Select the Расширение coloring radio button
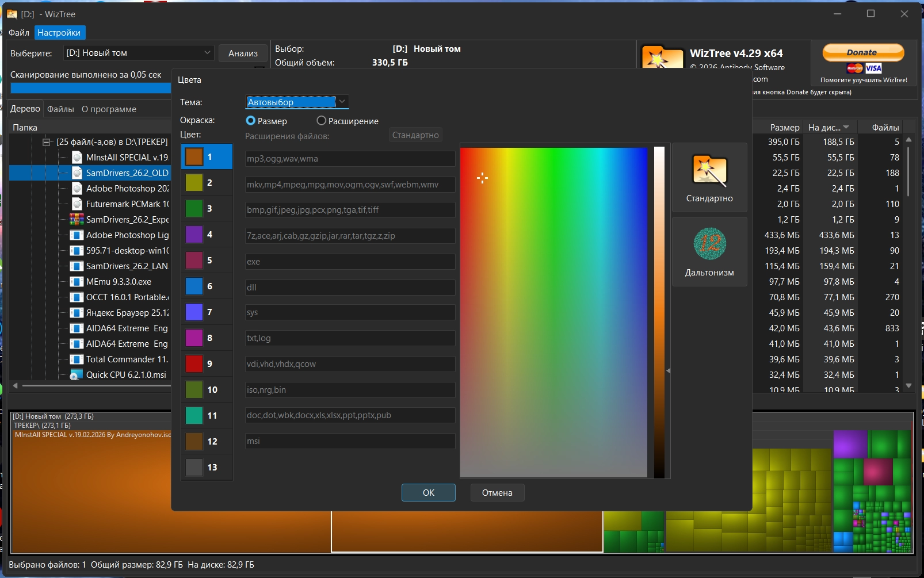The height and width of the screenshot is (578, 924). (x=322, y=121)
